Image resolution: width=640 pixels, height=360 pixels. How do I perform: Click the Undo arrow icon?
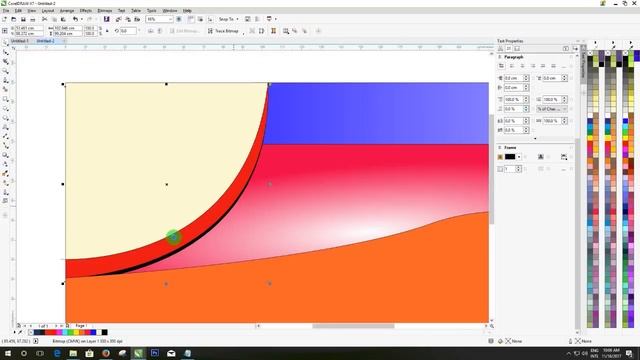75,19
